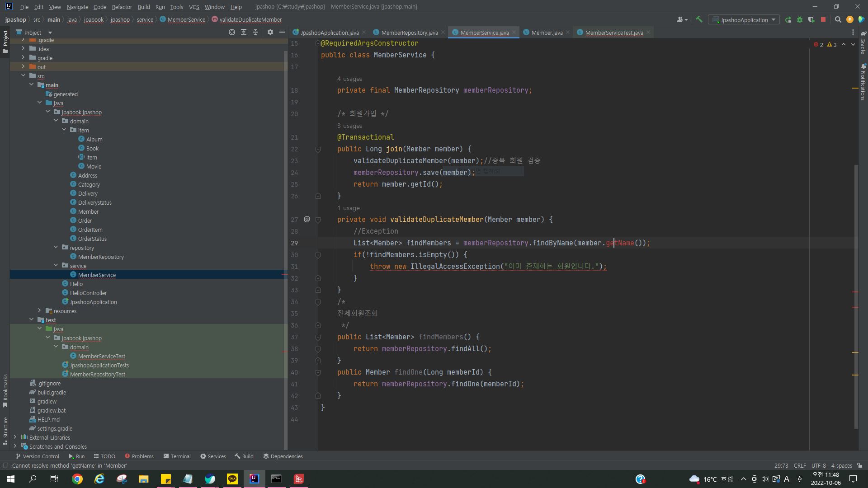Open JpashopApplication run configuration dropdown
This screenshot has height=488, width=868.
(x=744, y=19)
